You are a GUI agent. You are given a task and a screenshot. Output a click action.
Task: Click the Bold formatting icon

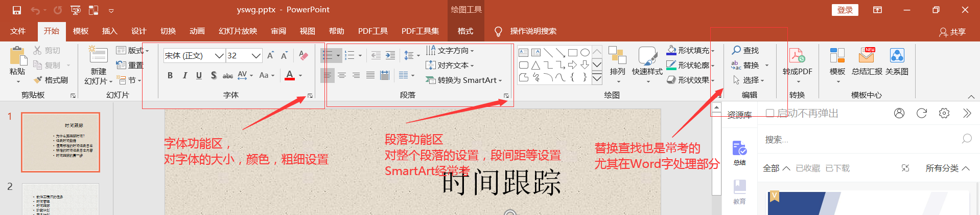pos(170,76)
